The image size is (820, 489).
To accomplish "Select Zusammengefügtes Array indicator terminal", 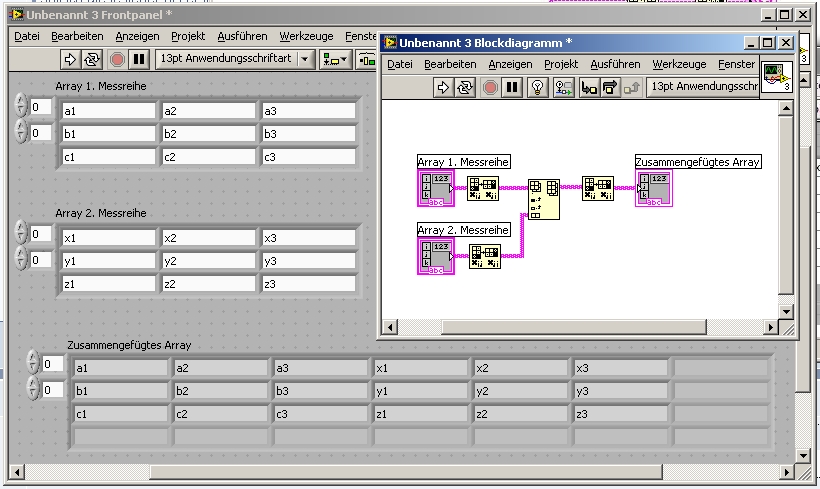I will click(654, 188).
